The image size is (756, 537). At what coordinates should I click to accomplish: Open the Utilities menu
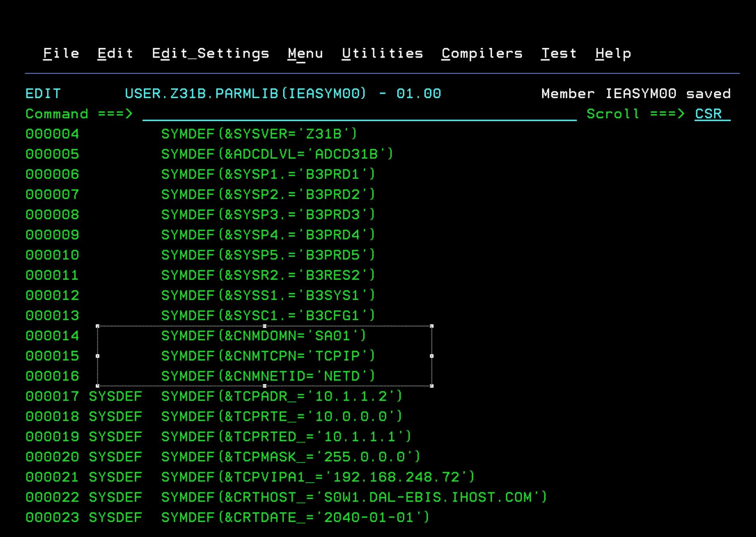click(x=382, y=53)
